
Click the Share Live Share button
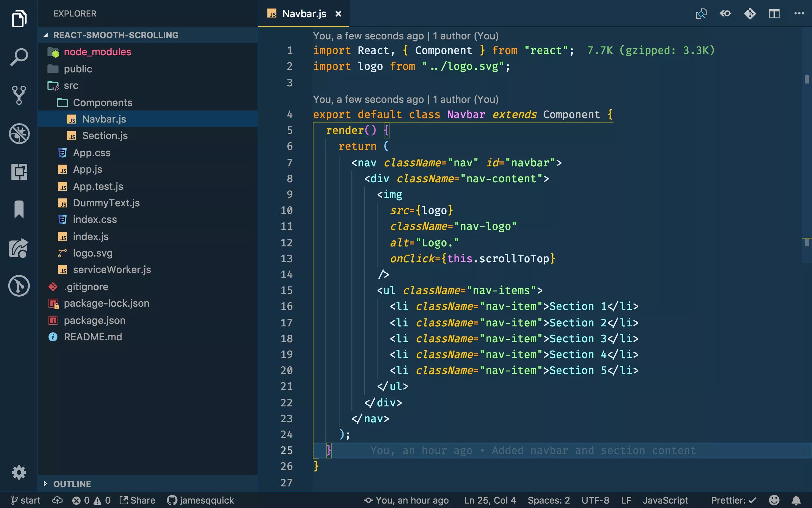click(137, 500)
